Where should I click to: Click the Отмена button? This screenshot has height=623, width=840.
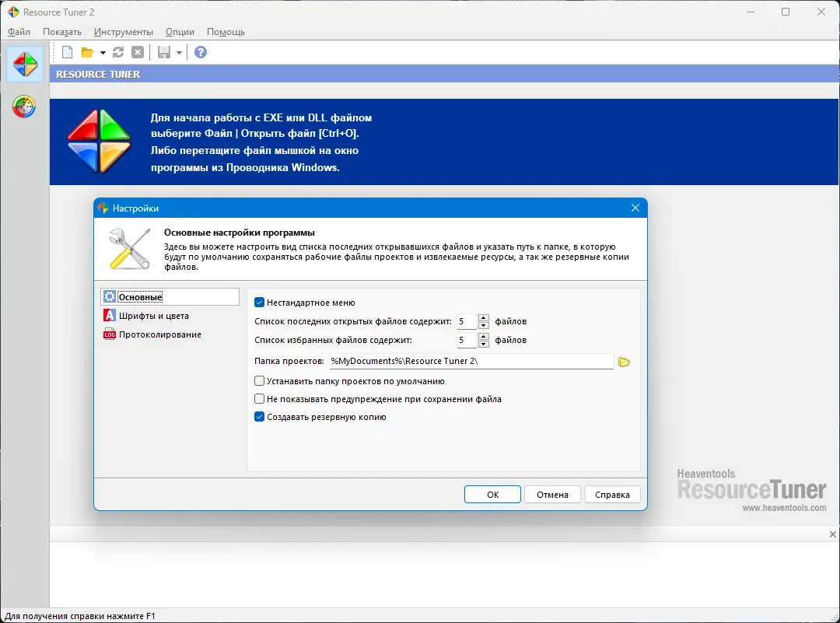click(x=552, y=495)
